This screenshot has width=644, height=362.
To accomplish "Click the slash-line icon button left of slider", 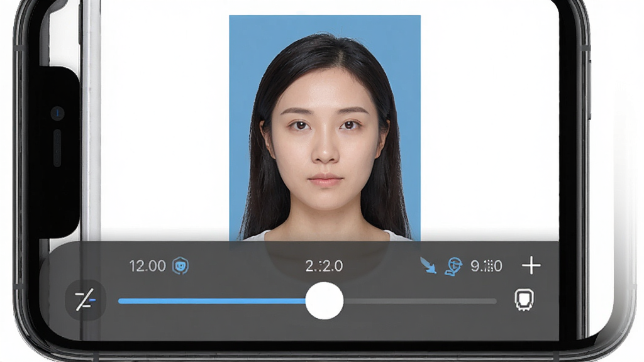I will (x=86, y=300).
